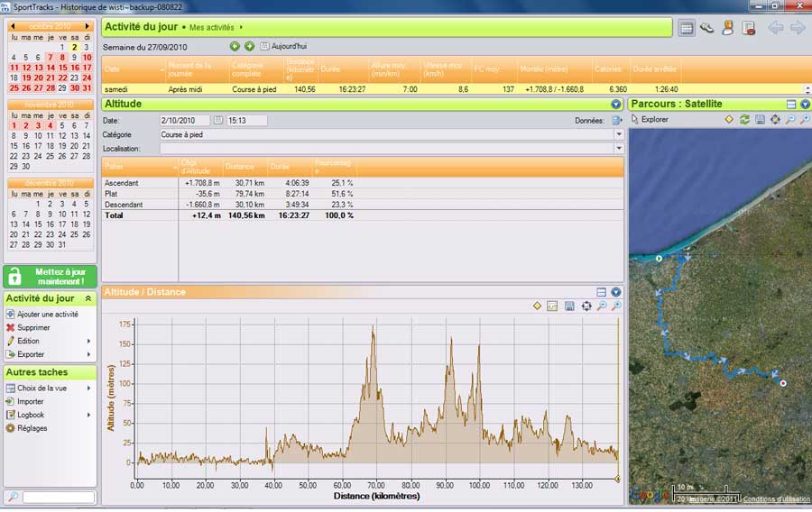Sort by the Date column header
Image resolution: width=812 pixels, height=512 pixels.
point(134,69)
